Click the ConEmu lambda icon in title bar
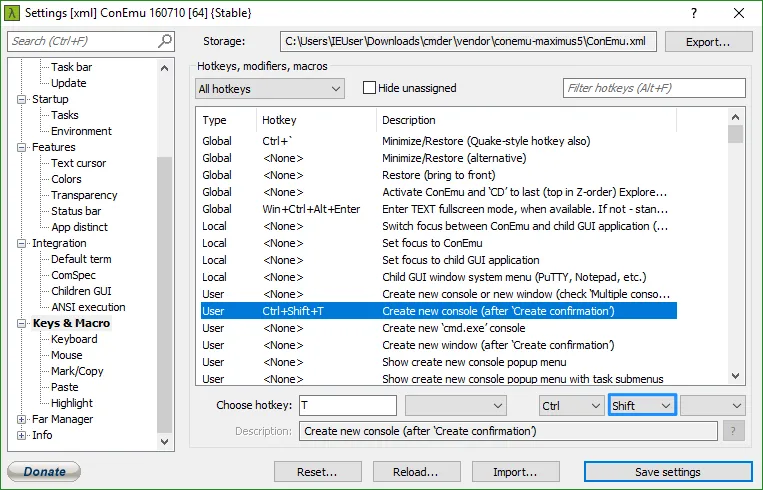The height and width of the screenshot is (490, 763). [x=11, y=12]
